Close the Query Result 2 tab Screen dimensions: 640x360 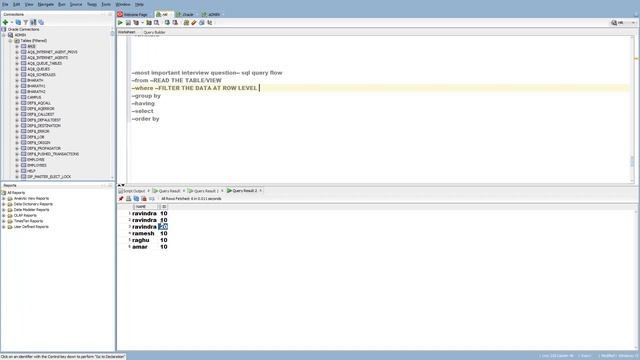coord(260,191)
